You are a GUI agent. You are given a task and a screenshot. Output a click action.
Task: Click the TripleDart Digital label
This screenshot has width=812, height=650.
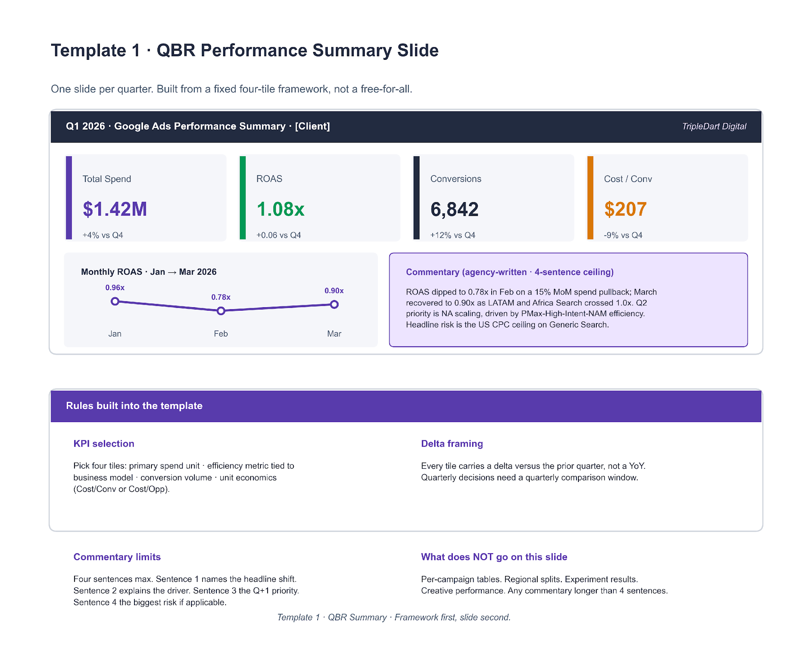pos(714,126)
